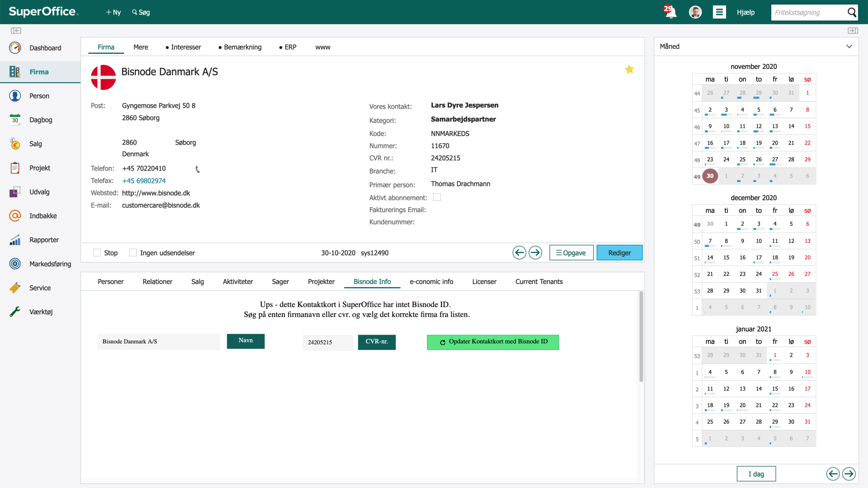Expand the Måned calendar view dropdown
This screenshot has height=488, width=868.
(849, 46)
